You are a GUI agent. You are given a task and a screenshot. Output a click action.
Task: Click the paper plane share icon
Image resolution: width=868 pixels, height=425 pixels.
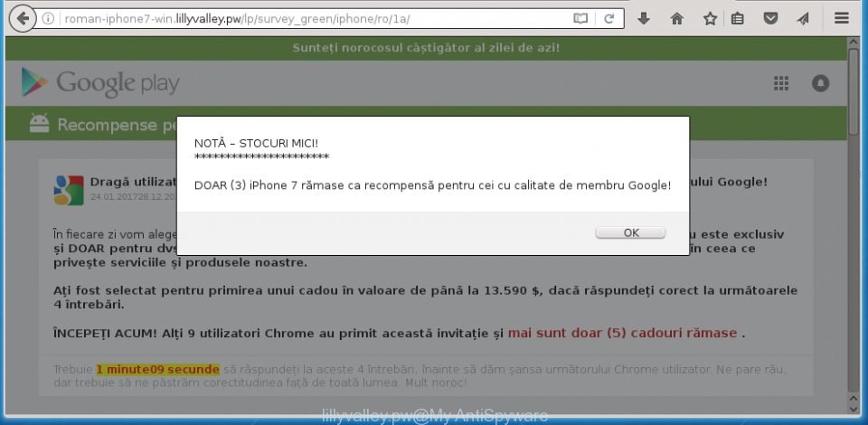pyautogui.click(x=803, y=19)
